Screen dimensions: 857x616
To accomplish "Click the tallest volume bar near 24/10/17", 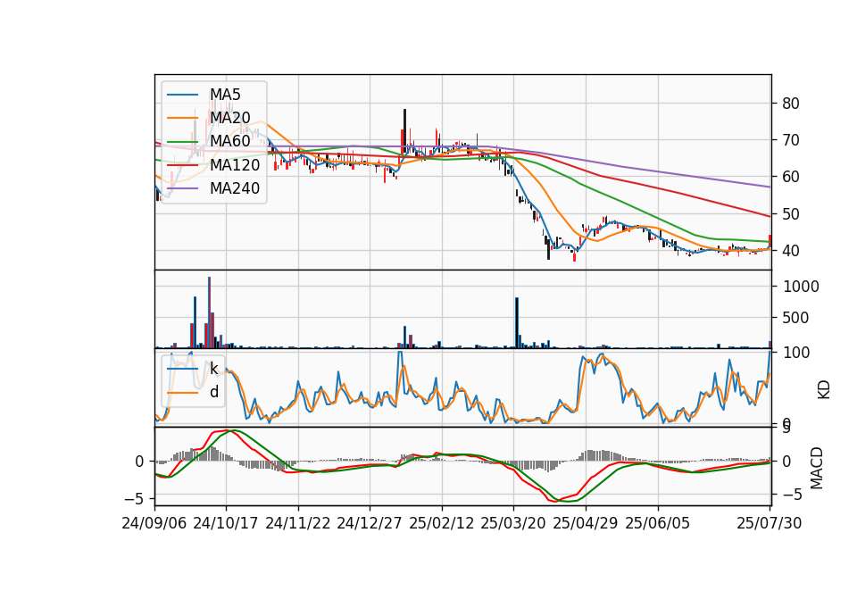I will click(209, 312).
